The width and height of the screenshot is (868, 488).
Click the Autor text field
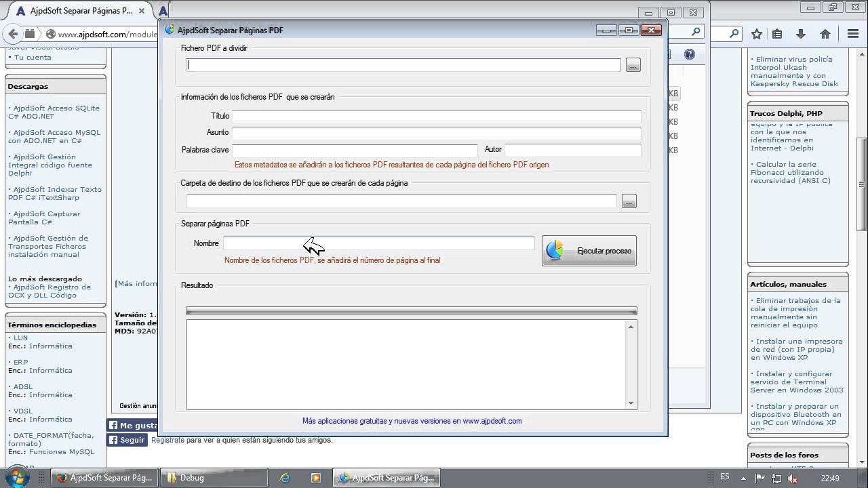click(x=573, y=149)
